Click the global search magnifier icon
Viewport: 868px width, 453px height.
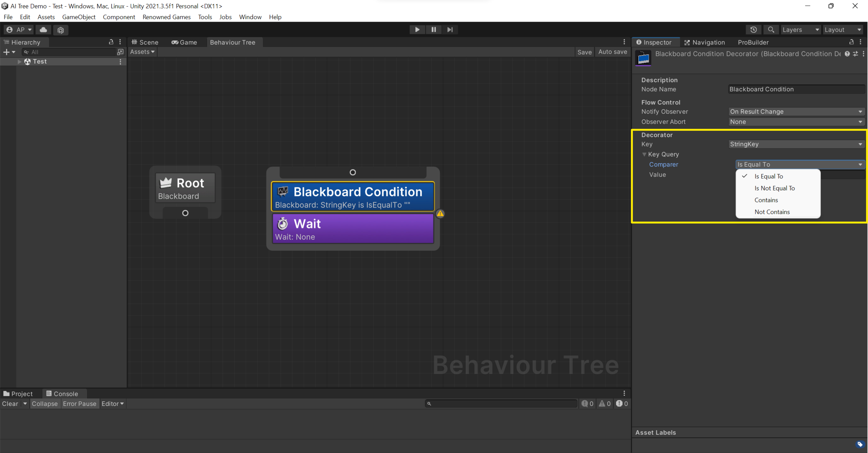pos(771,30)
